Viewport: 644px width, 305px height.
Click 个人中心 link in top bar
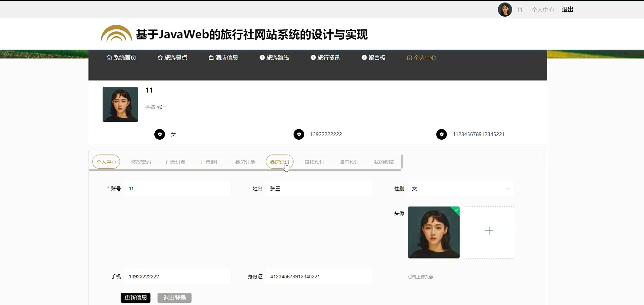pos(543,10)
